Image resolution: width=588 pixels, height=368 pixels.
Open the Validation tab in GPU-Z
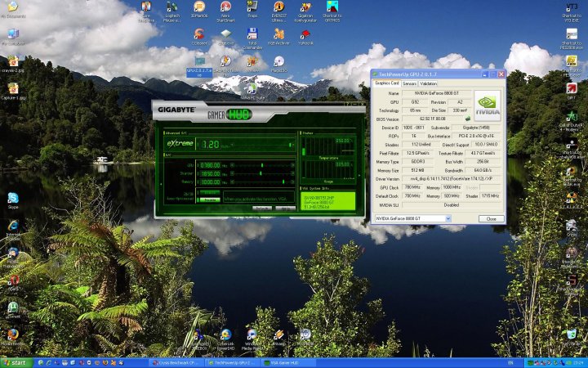(x=428, y=83)
